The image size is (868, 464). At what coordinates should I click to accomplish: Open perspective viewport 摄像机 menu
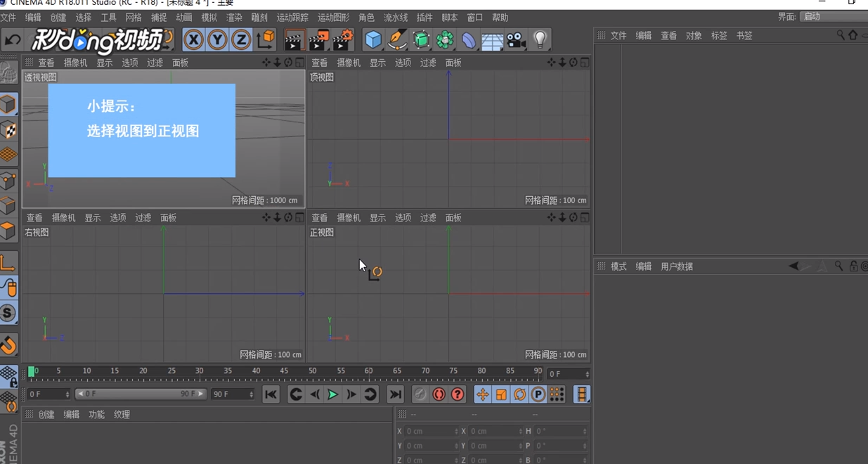pos(75,63)
